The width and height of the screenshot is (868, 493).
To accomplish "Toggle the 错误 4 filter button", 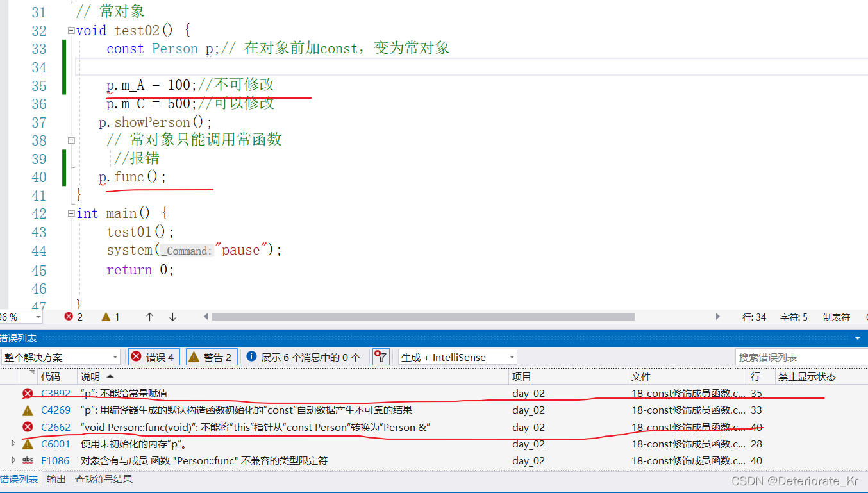I will [154, 357].
